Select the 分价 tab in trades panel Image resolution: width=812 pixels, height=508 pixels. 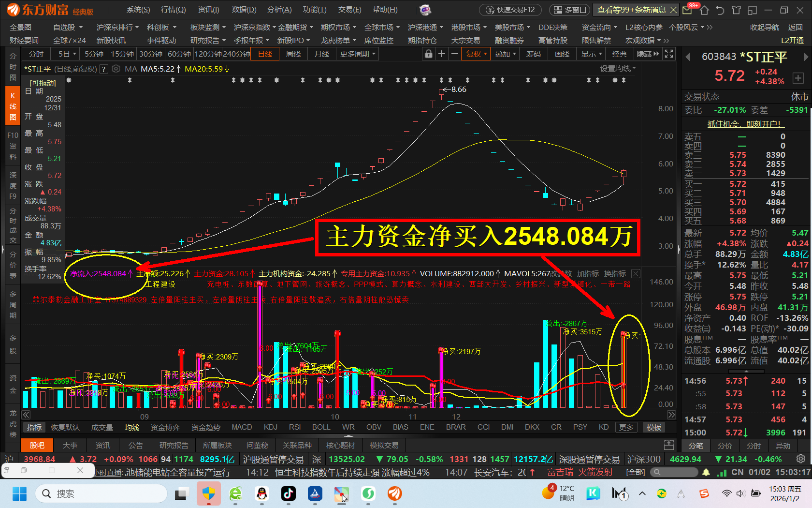[x=725, y=446]
